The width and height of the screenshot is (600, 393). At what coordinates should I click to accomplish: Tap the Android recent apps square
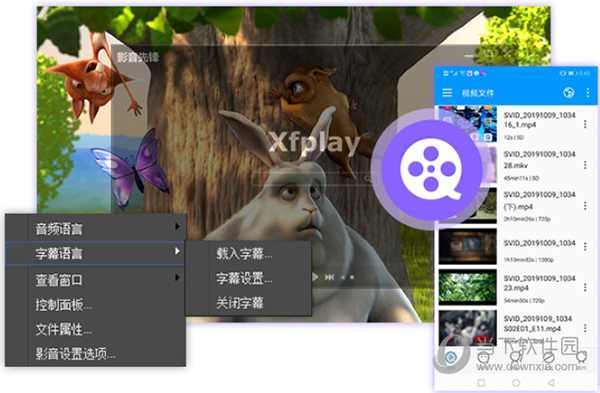coord(481,382)
